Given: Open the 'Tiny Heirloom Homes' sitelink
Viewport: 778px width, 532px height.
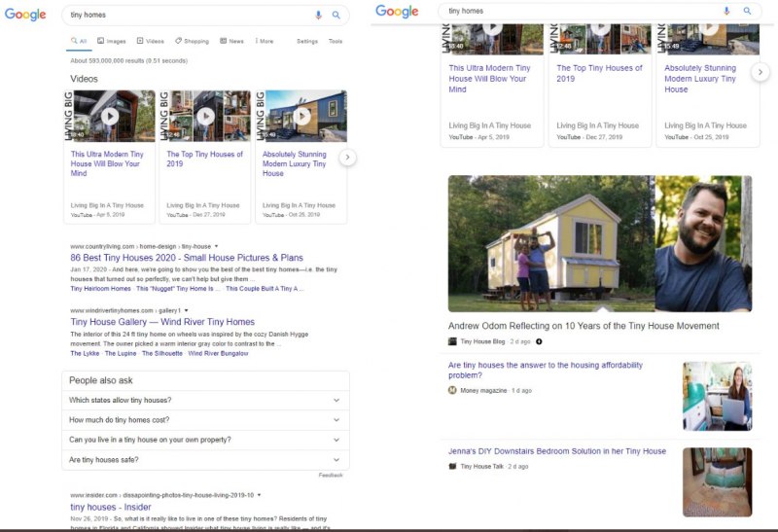Looking at the screenshot, I should [x=100, y=288].
